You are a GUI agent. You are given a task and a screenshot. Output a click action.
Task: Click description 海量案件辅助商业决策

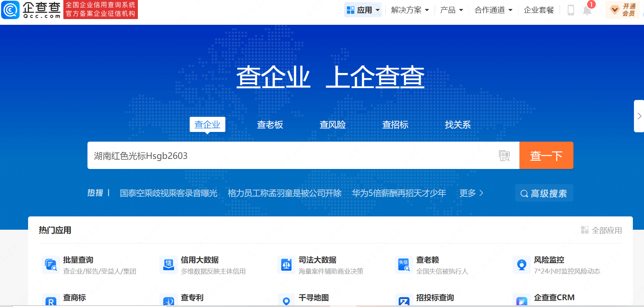331,271
